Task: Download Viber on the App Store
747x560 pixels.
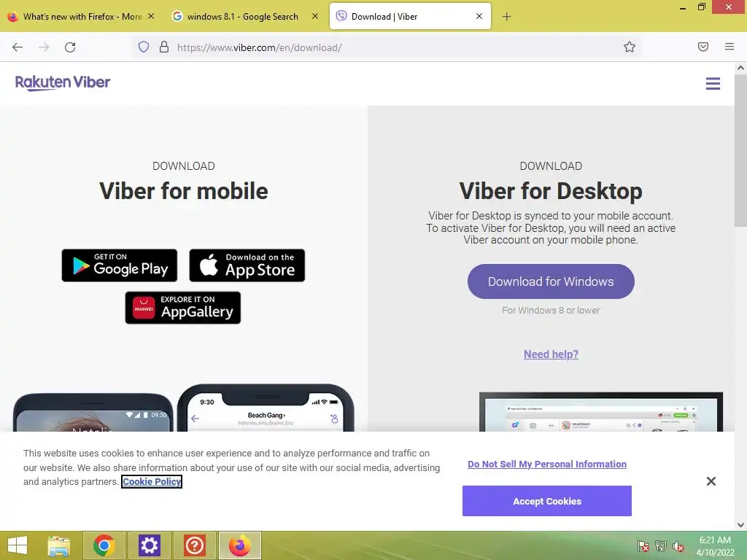Action: click(x=247, y=265)
